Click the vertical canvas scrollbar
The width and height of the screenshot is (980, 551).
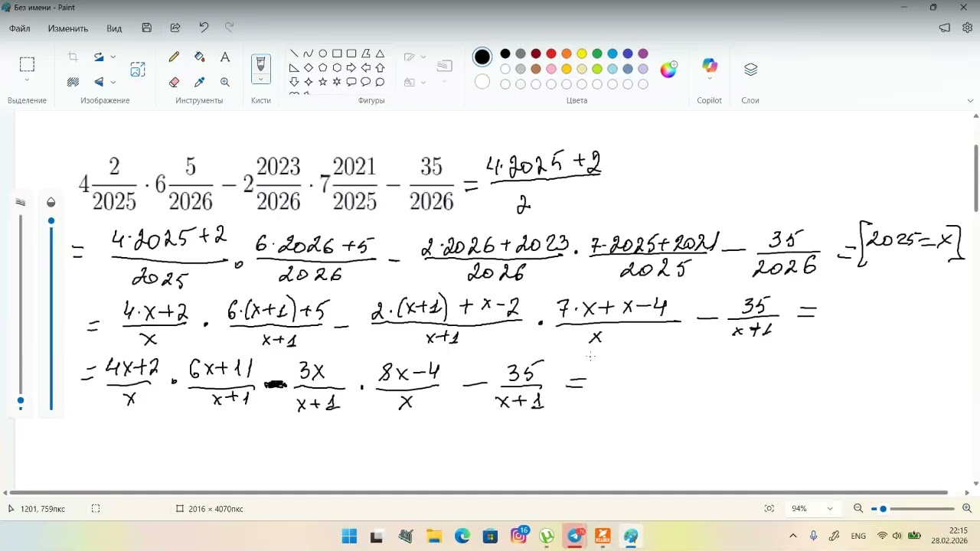point(975,178)
